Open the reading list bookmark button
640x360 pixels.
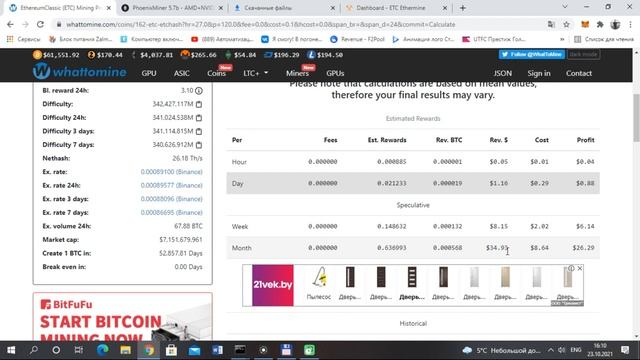click(604, 39)
